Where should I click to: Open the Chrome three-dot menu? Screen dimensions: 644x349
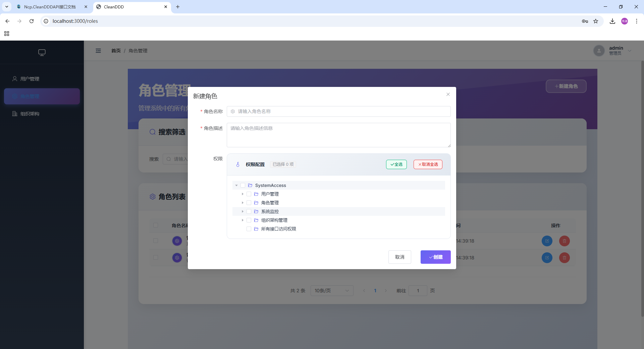point(637,21)
